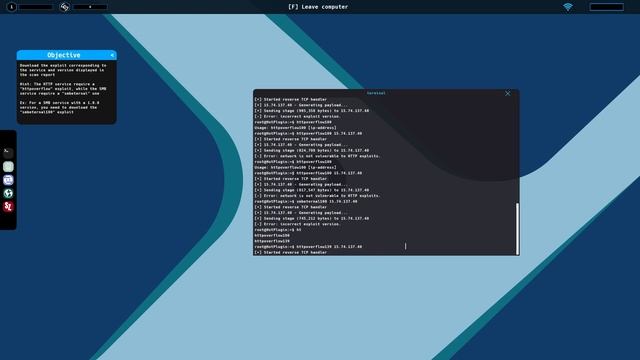Close the Terminal window

tap(507, 93)
